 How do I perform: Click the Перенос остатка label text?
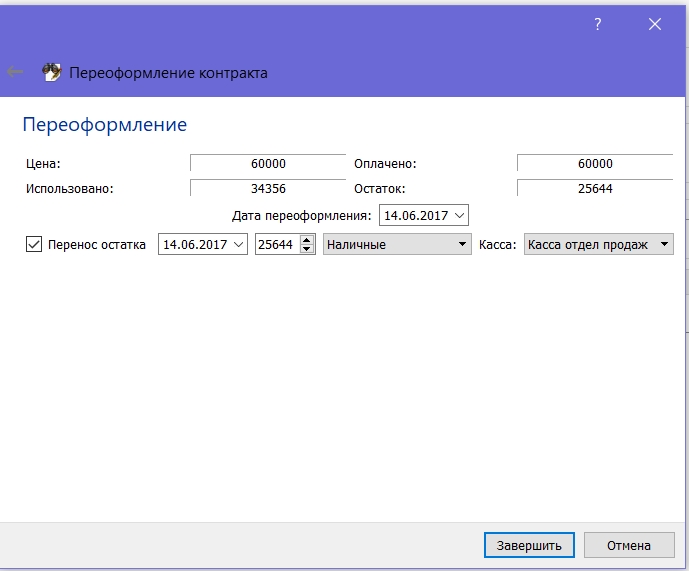point(97,244)
